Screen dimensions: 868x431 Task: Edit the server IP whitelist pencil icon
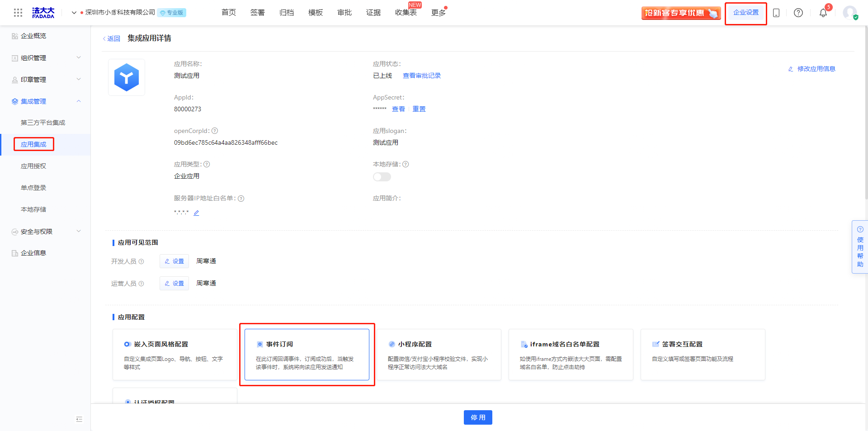196,213
